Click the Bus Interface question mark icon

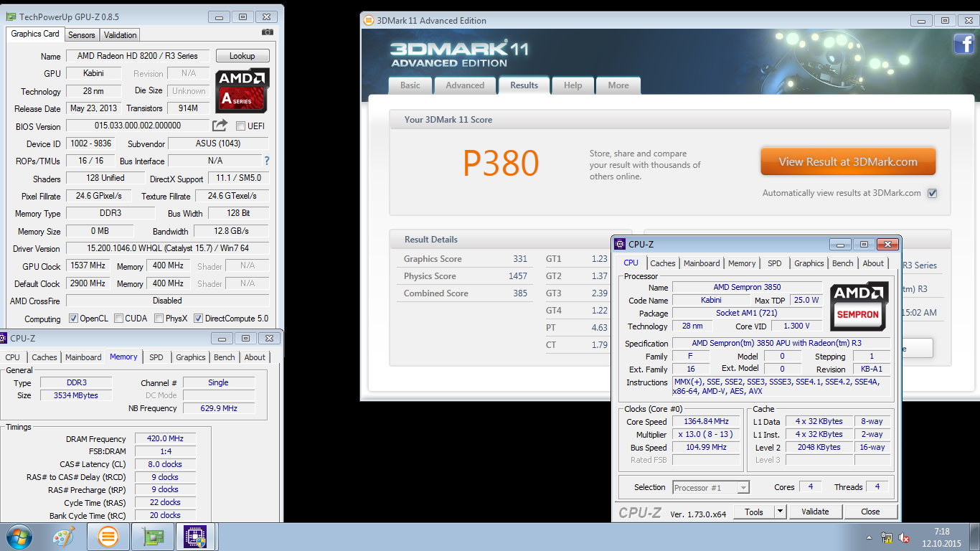point(267,161)
